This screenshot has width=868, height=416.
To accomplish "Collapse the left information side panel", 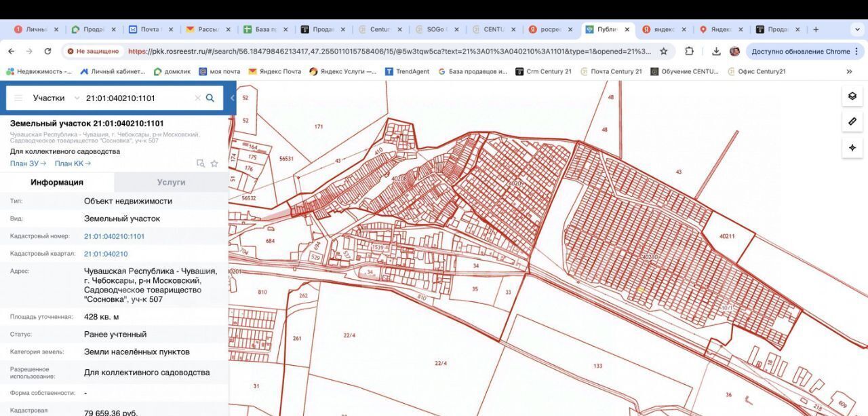I will click(232, 98).
